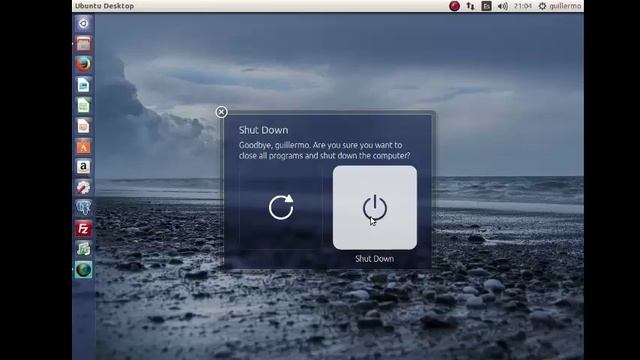This screenshot has height=360, width=640.
Task: Open the Amazon launcher icon
Action: pyautogui.click(x=84, y=167)
